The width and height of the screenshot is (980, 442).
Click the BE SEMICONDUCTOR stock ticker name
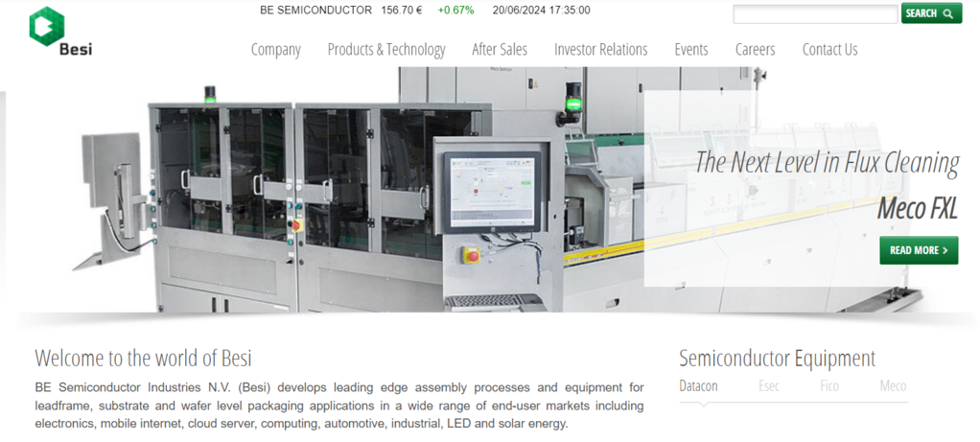pyautogui.click(x=315, y=10)
